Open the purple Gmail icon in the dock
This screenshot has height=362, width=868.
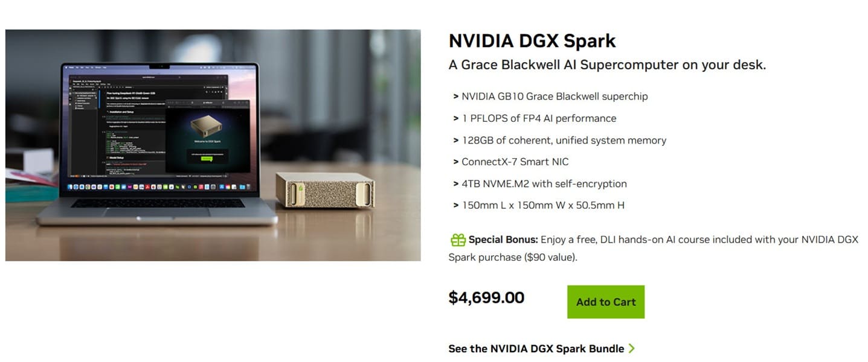tap(130, 187)
